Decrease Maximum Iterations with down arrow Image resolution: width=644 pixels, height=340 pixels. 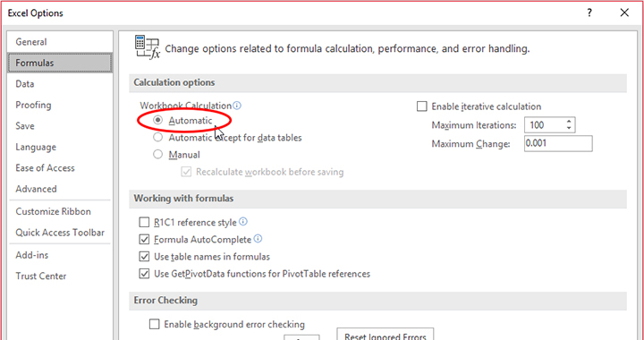point(569,128)
